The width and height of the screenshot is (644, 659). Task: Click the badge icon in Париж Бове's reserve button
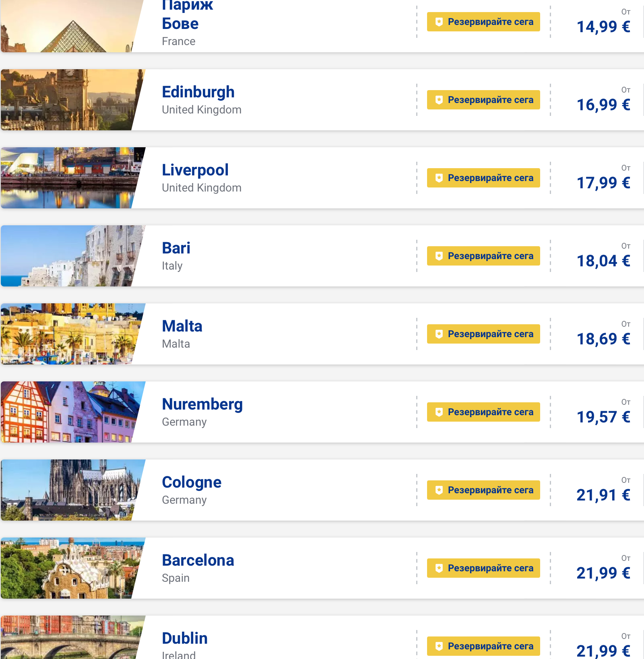(x=439, y=22)
